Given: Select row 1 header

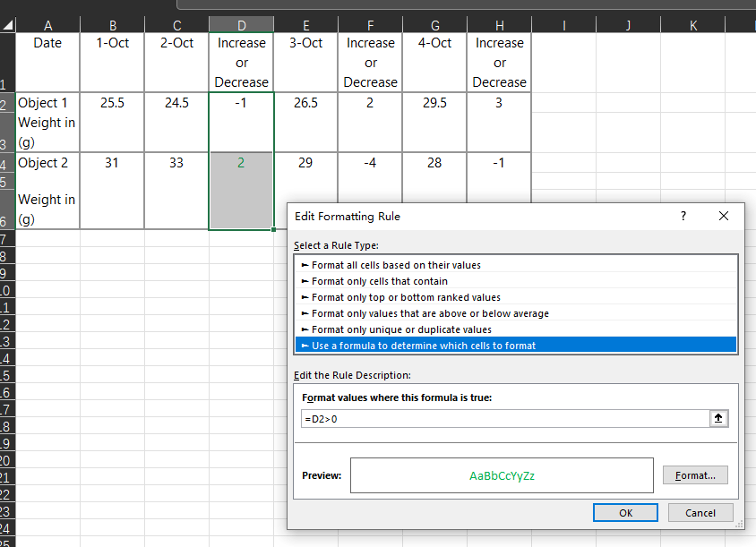Looking at the screenshot, I should click(x=7, y=62).
